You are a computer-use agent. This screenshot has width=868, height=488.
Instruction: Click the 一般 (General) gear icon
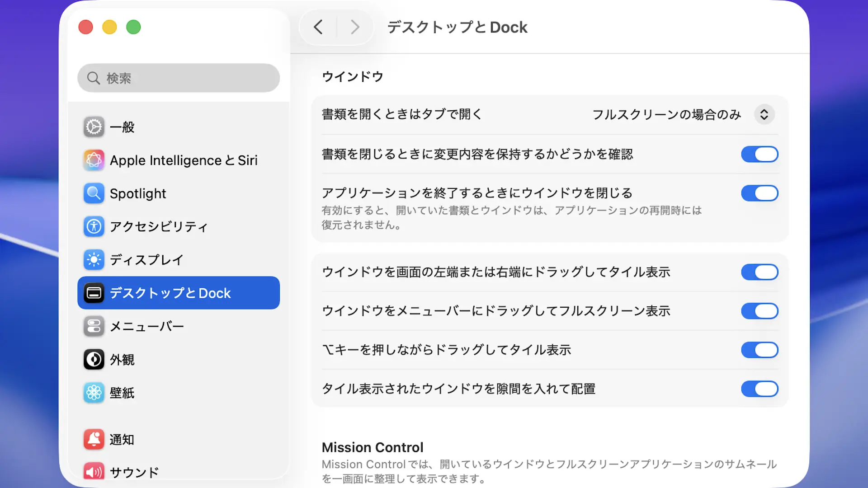(94, 127)
